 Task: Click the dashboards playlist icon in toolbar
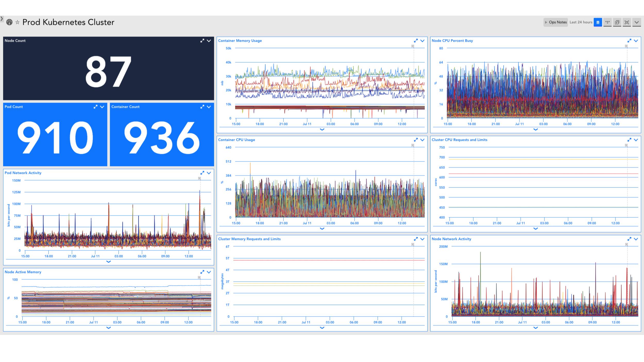pos(617,22)
